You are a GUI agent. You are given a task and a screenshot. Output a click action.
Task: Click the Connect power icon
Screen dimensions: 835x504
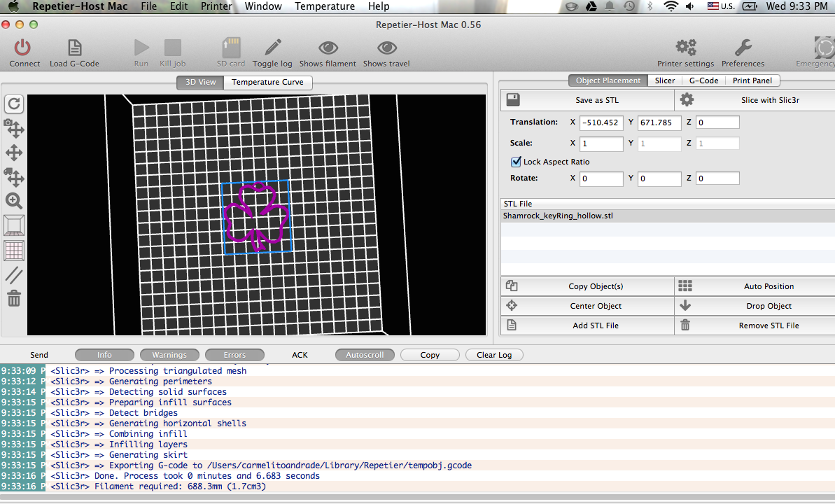(22, 48)
